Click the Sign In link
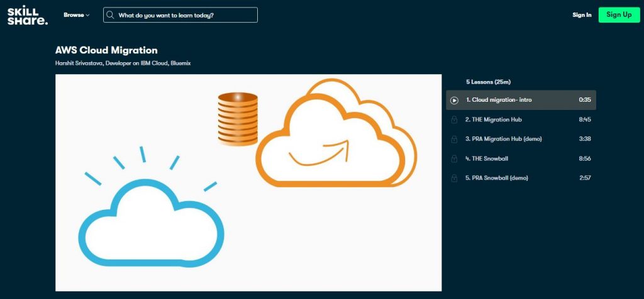 [582, 15]
